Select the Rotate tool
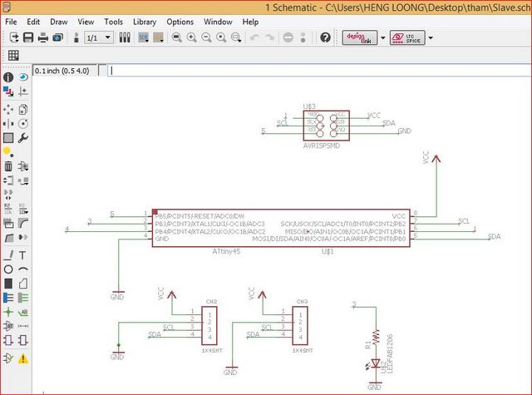Viewport: 532px width, 395px height. 23,124
